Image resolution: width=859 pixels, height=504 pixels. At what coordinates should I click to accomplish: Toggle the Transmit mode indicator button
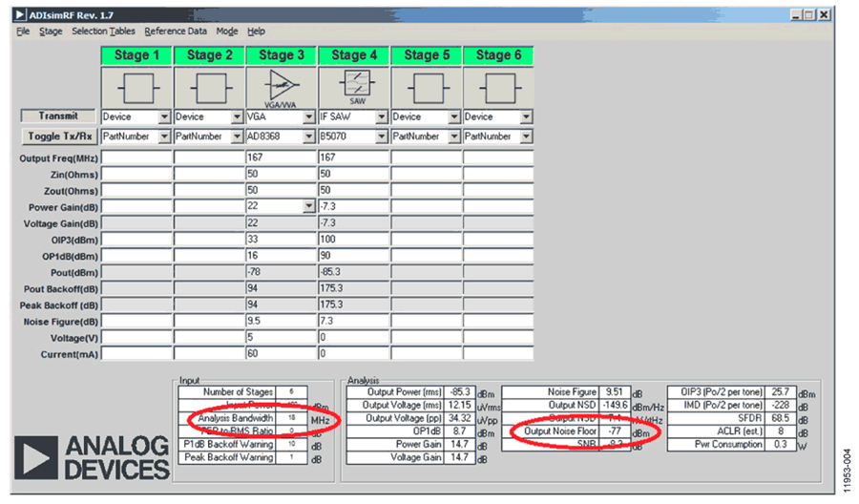(58, 116)
